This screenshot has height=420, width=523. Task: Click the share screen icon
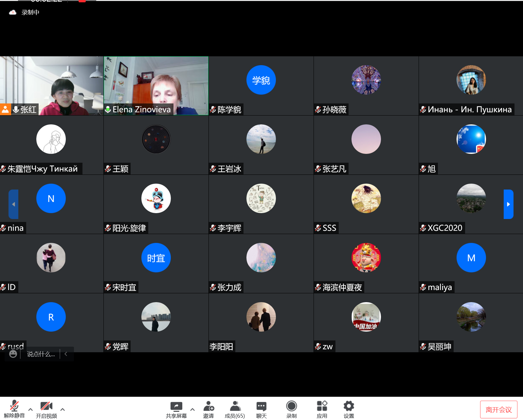[176, 407]
